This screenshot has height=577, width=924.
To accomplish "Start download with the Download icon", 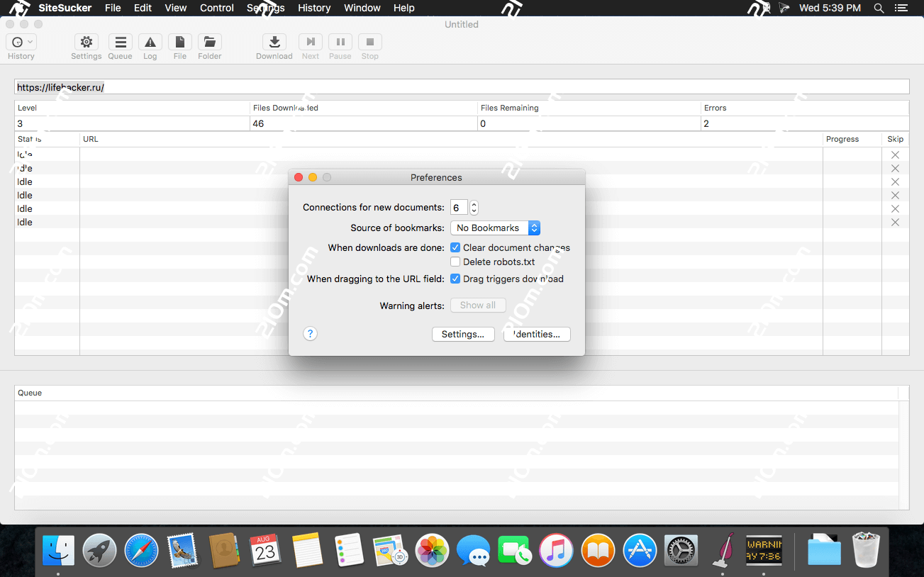I will coord(274,42).
